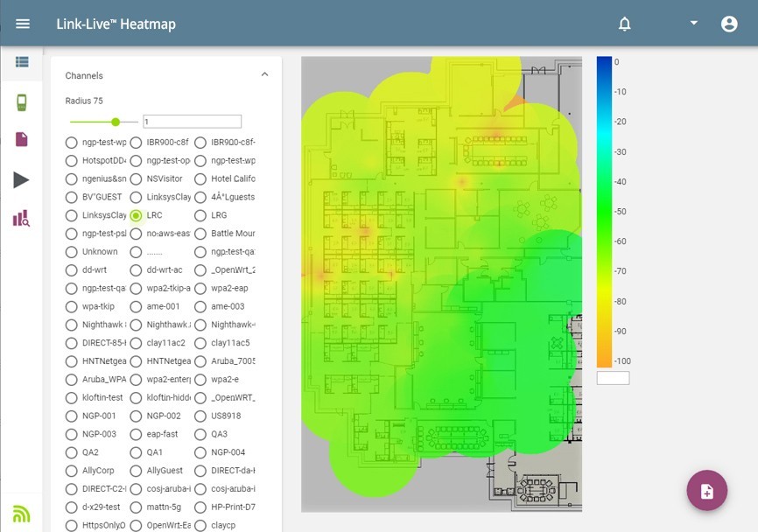758x532 pixels.
Task: Click the radius value input field
Action: [x=192, y=122]
